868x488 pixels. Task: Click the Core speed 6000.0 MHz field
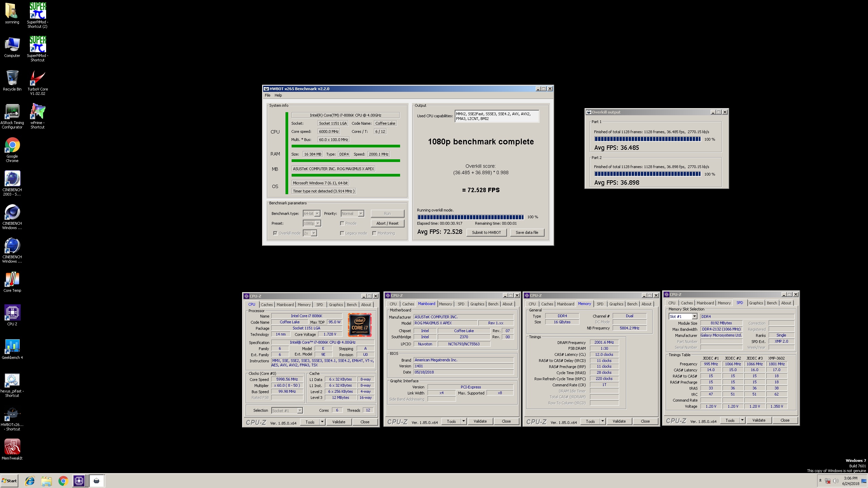click(329, 131)
